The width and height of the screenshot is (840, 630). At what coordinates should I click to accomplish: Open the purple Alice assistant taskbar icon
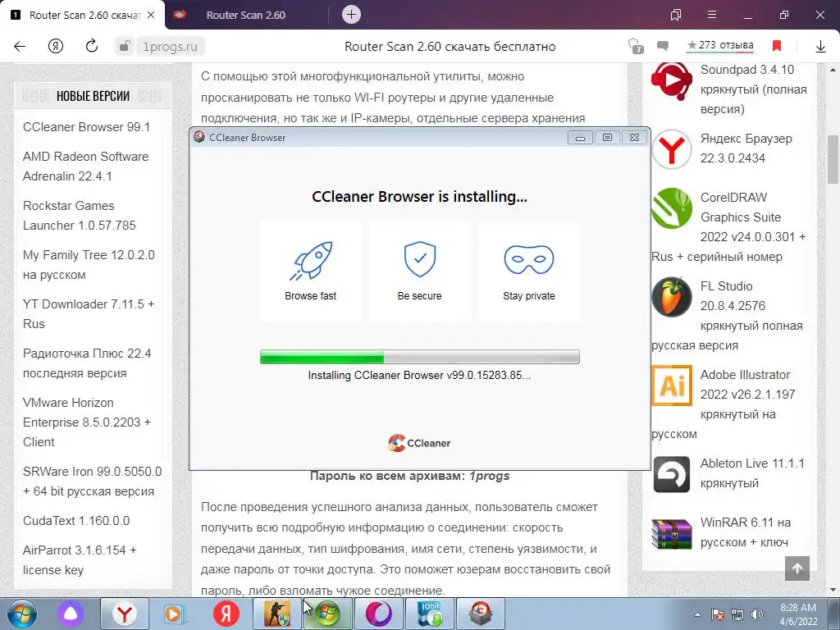tap(71, 614)
